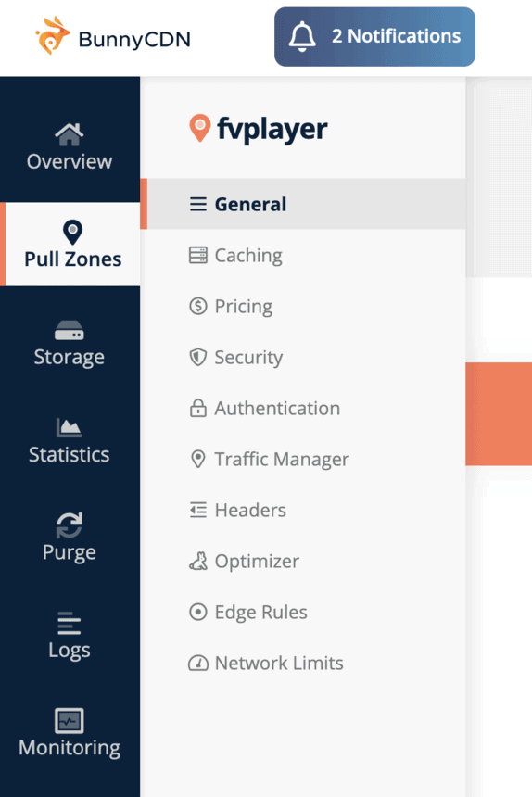Click the Optimizer rabbit icon
Viewport: 532px width, 797px height.
coord(198,562)
